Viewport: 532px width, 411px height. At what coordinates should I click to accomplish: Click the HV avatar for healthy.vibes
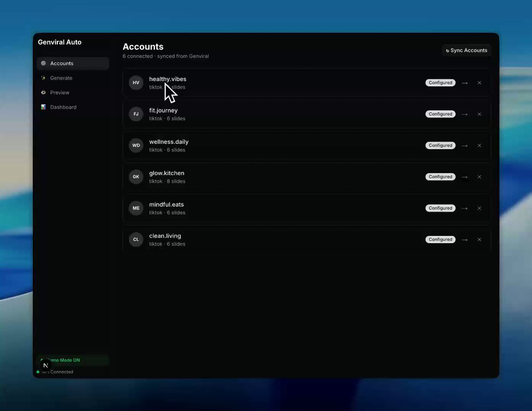click(136, 83)
